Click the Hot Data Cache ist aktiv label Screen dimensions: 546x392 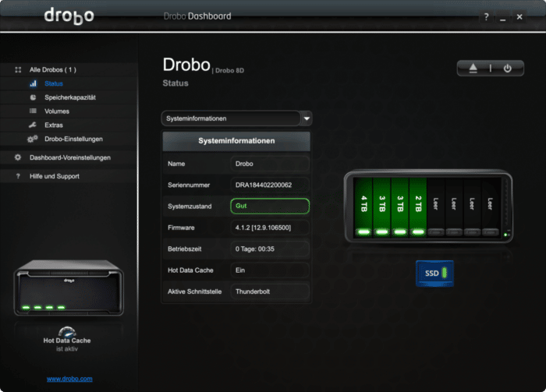tap(67, 344)
